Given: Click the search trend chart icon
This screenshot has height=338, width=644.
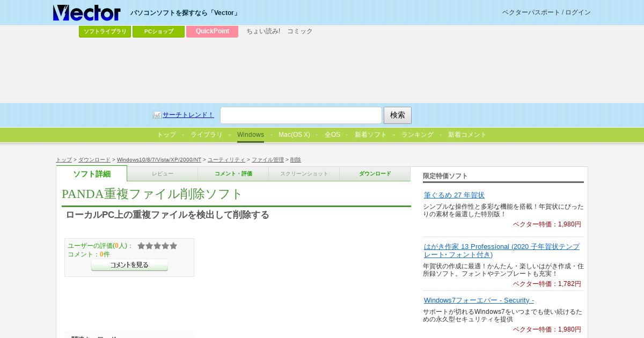Looking at the screenshot, I should (x=157, y=115).
